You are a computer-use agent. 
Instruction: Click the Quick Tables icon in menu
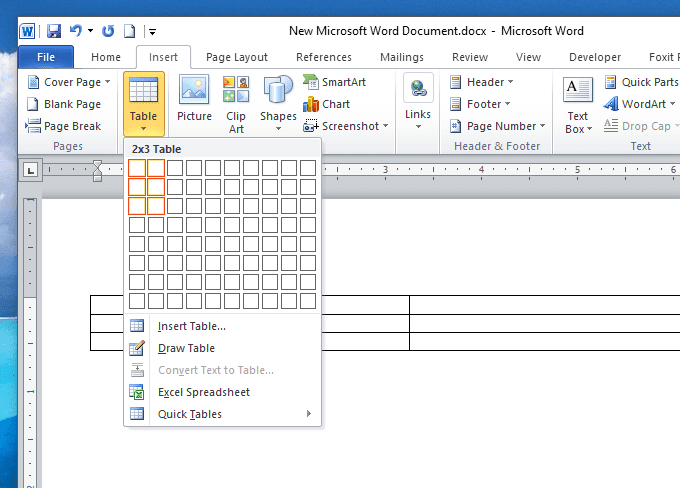(137, 414)
